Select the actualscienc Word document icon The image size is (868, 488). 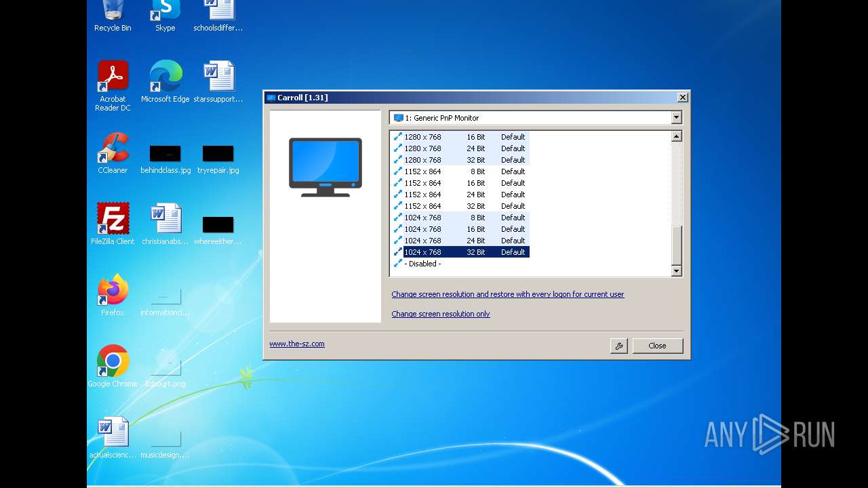[x=113, y=437]
